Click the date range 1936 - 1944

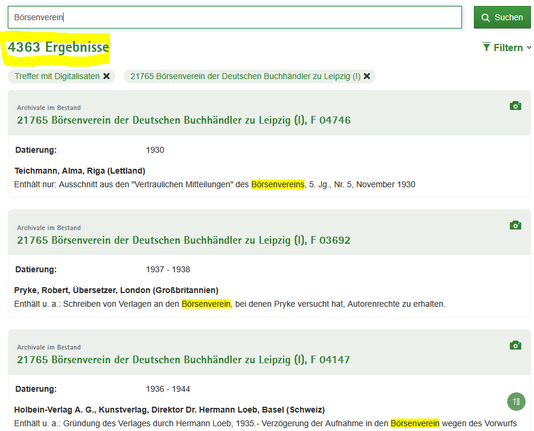point(168,389)
